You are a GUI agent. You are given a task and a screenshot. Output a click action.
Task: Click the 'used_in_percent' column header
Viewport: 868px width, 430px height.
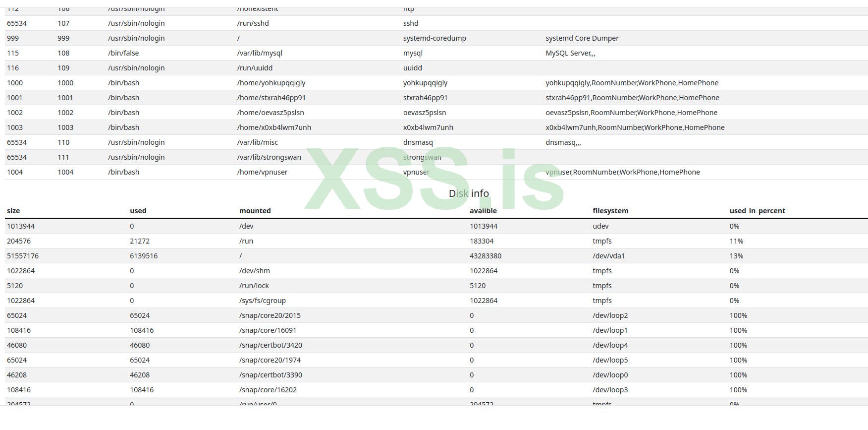tap(757, 211)
